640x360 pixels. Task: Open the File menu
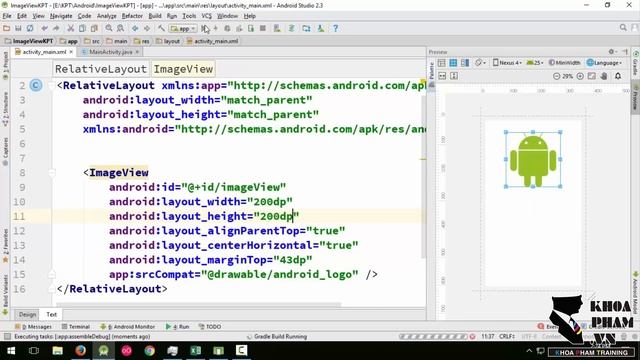7,16
